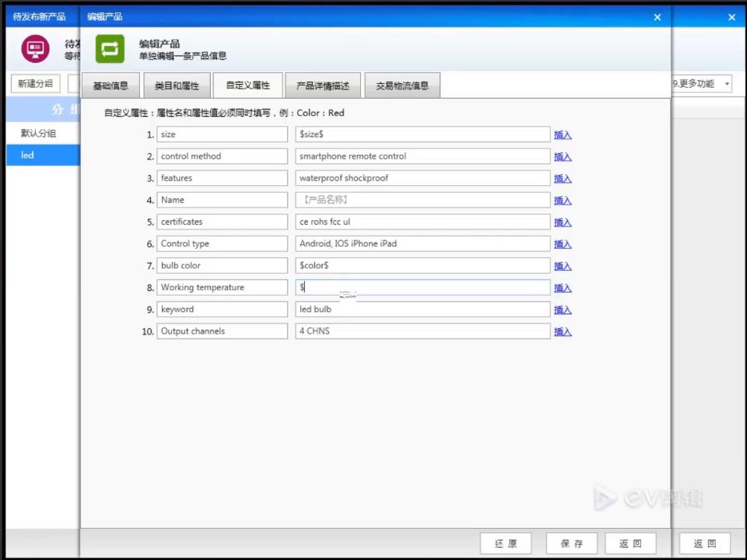747x560 pixels.
Task: Click the certificates attribute name field
Action: [222, 222]
